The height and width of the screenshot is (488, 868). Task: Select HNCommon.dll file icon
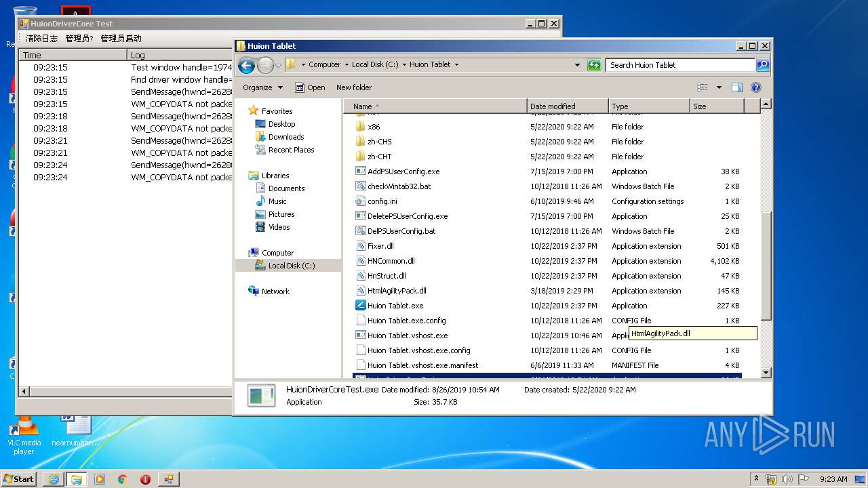(x=361, y=261)
